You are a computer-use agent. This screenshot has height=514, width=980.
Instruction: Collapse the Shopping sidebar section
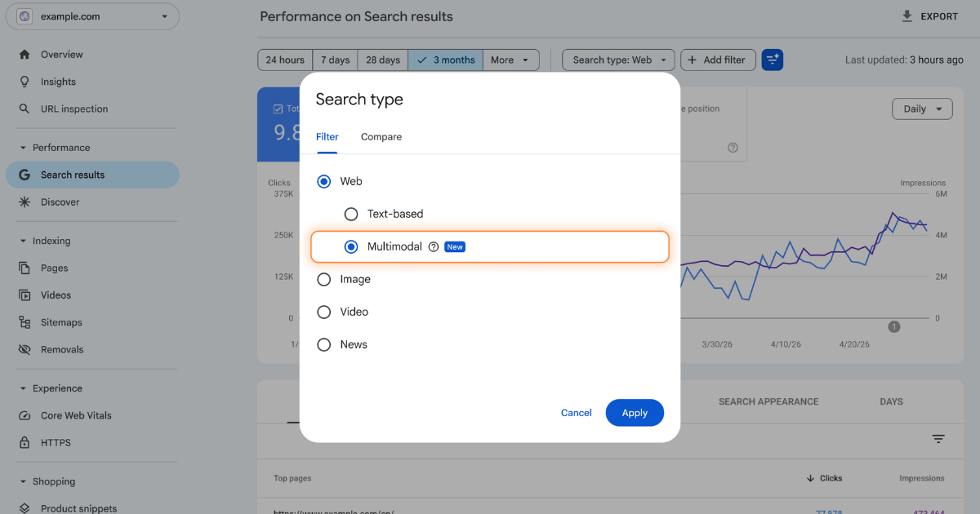pos(23,481)
